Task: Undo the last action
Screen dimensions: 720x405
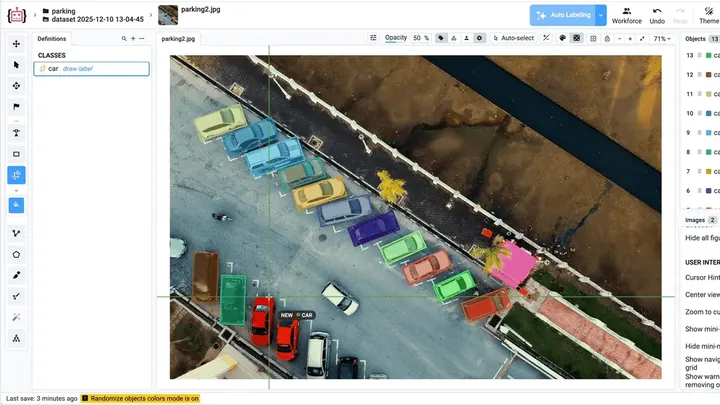Action: tap(657, 15)
